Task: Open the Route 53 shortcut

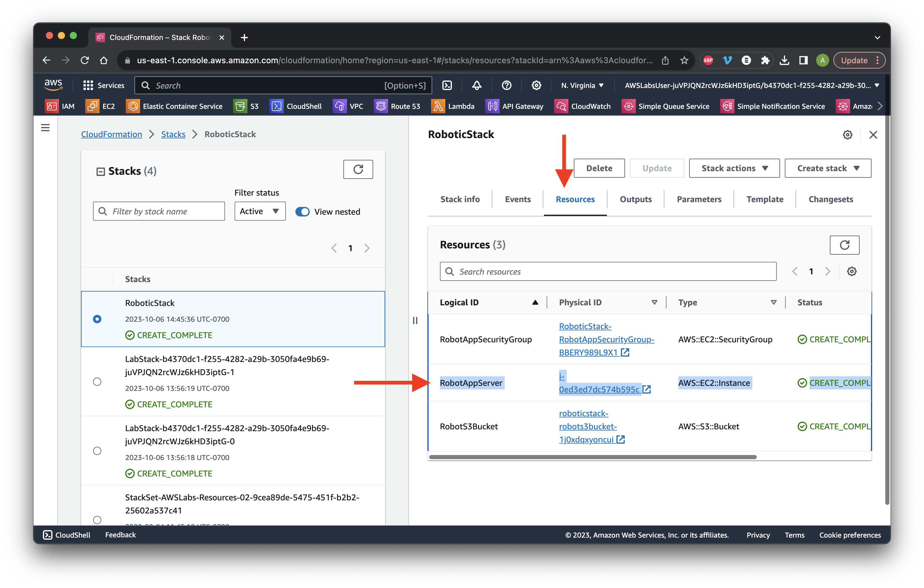Action: (397, 106)
